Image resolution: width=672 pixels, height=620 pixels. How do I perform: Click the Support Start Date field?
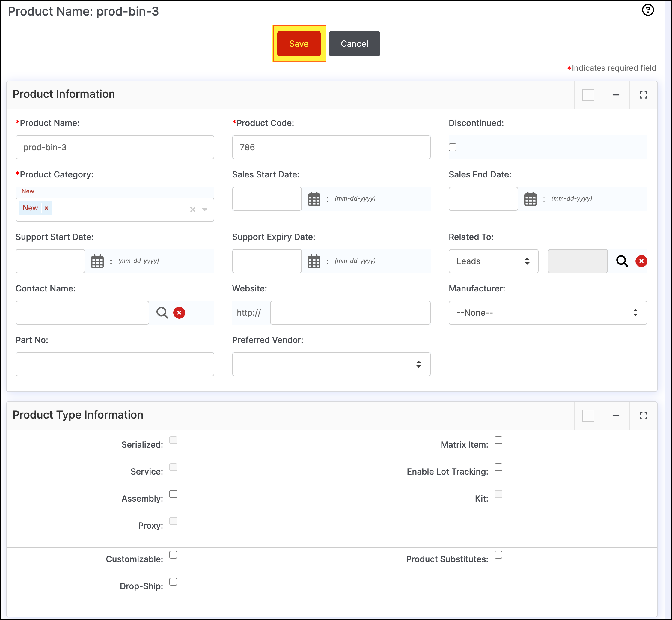pos(50,261)
